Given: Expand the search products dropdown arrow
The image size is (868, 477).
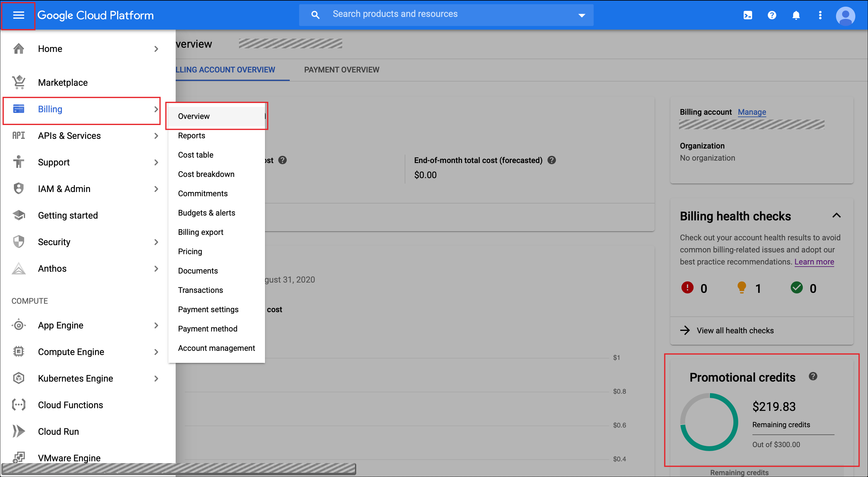Looking at the screenshot, I should point(581,15).
